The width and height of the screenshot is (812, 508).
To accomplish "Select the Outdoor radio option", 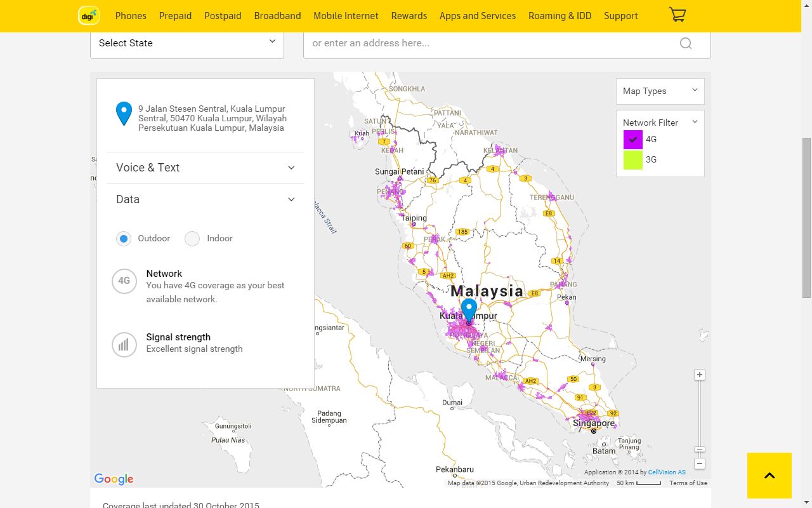I will 124,239.
